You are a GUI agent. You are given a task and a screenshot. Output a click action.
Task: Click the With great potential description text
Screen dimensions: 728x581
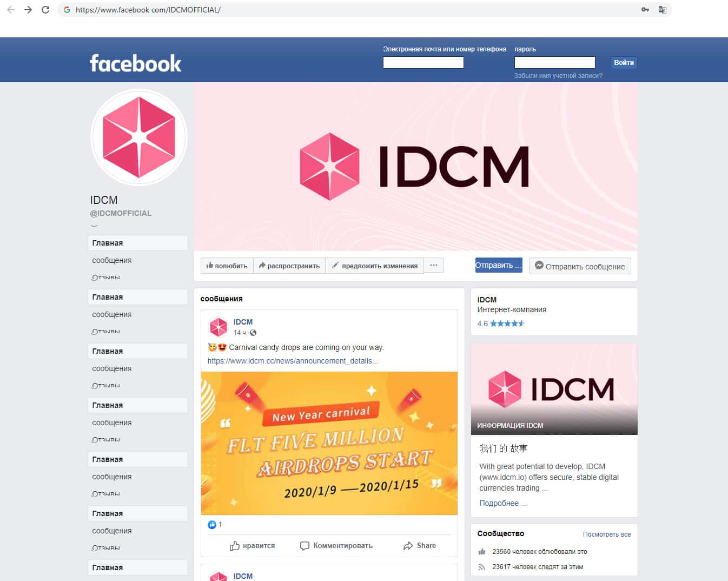point(549,477)
